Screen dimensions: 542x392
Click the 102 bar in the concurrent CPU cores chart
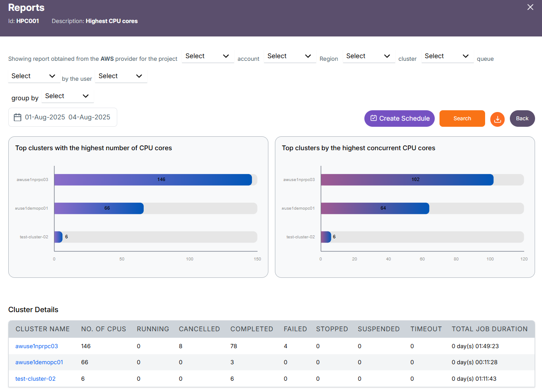click(407, 180)
